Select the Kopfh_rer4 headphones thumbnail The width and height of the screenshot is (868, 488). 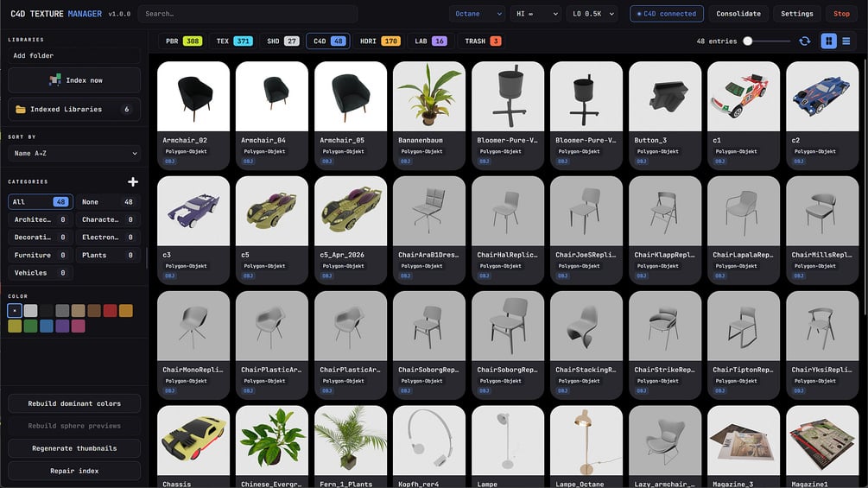click(x=429, y=440)
